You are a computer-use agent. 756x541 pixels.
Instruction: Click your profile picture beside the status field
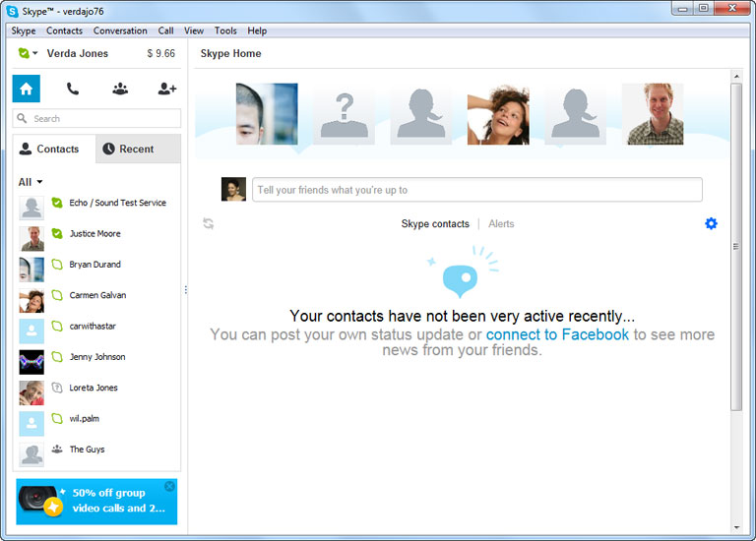click(x=233, y=189)
